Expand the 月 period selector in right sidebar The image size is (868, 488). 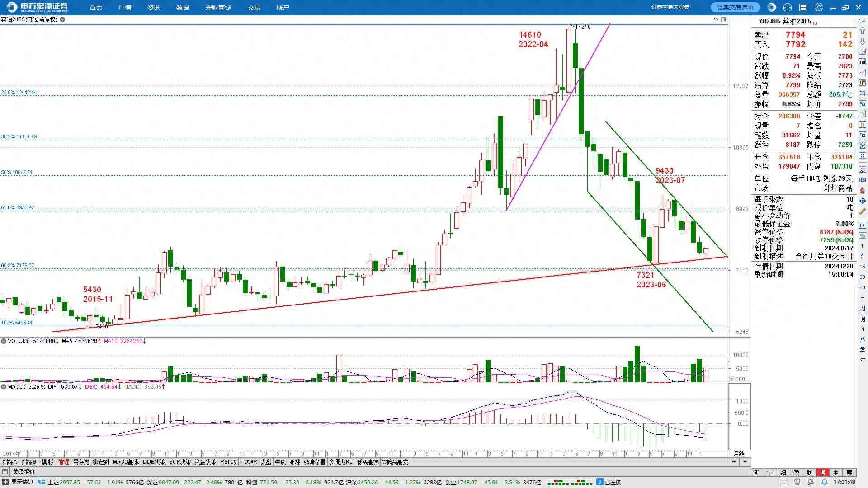pyautogui.click(x=862, y=319)
